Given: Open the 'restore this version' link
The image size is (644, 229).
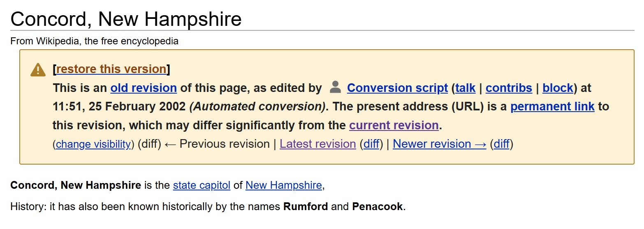Looking at the screenshot, I should pos(111,69).
